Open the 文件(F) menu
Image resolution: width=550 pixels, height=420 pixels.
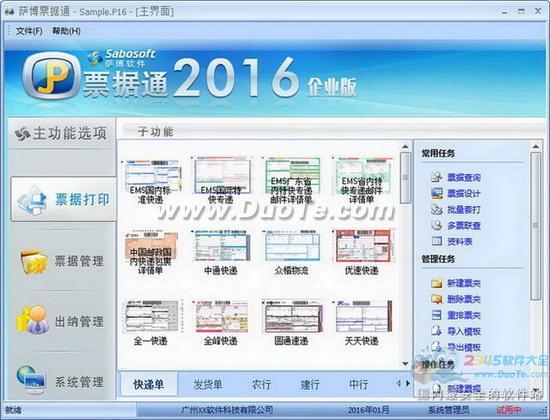tap(29, 31)
